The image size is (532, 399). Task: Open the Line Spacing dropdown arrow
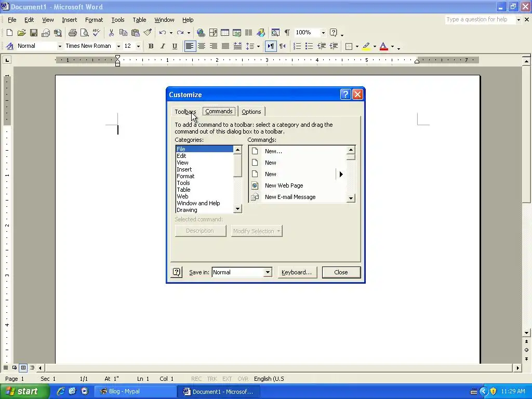(259, 46)
